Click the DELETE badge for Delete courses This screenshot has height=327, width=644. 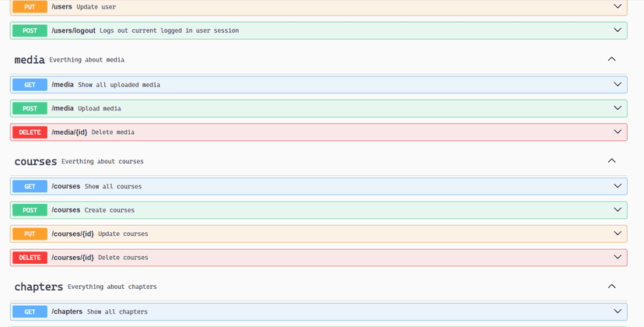coord(30,258)
